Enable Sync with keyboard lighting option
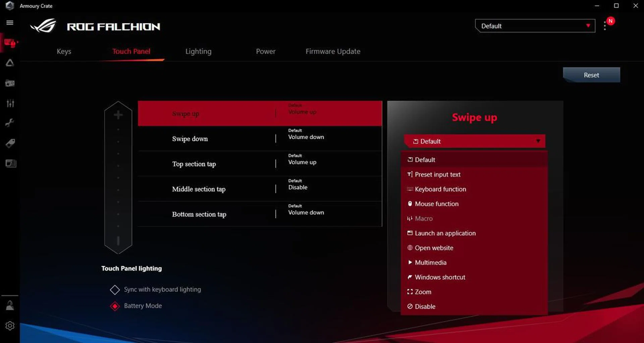644x343 pixels. pyautogui.click(x=115, y=290)
